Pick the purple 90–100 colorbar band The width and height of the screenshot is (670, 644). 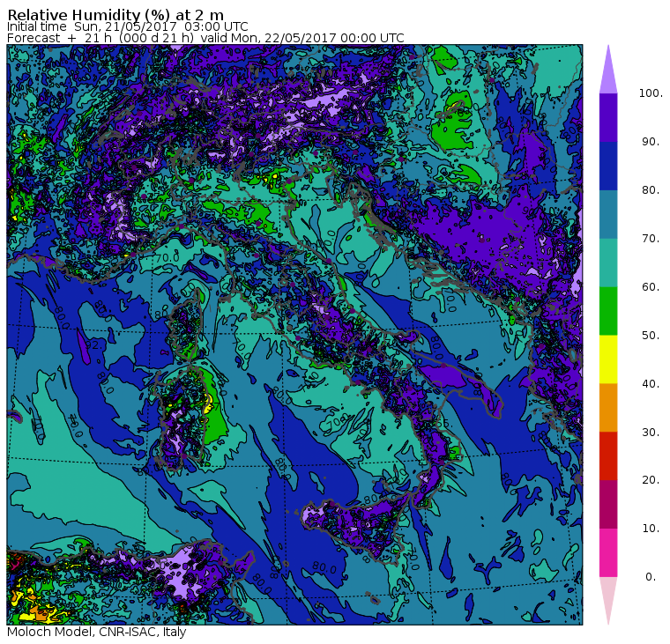click(608, 117)
